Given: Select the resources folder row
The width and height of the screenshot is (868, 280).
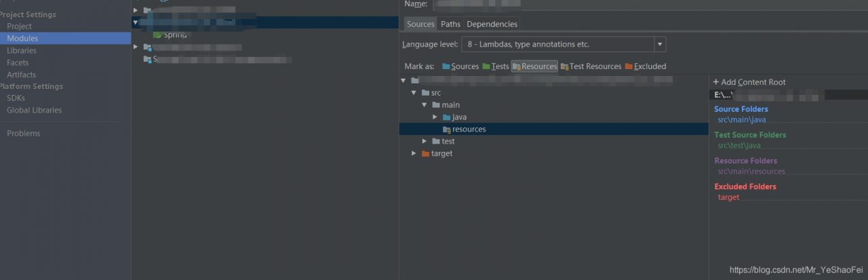Looking at the screenshot, I should 553,129.
